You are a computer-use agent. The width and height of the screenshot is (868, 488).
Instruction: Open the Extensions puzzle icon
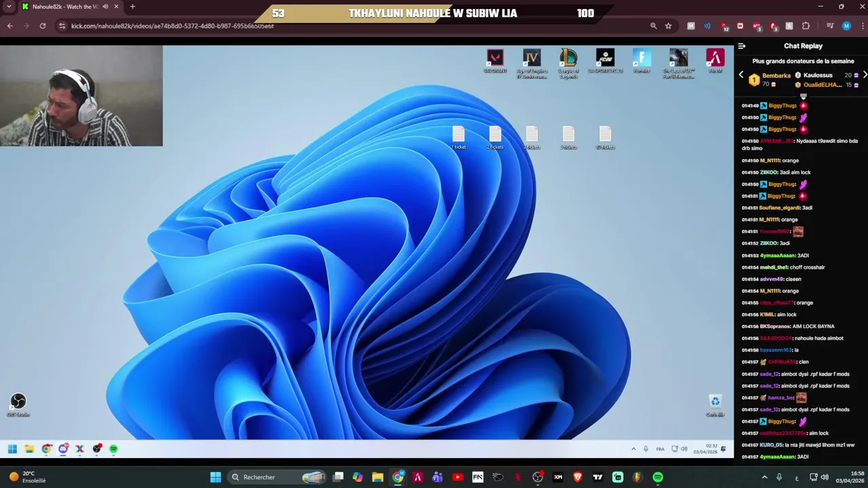[x=806, y=26]
